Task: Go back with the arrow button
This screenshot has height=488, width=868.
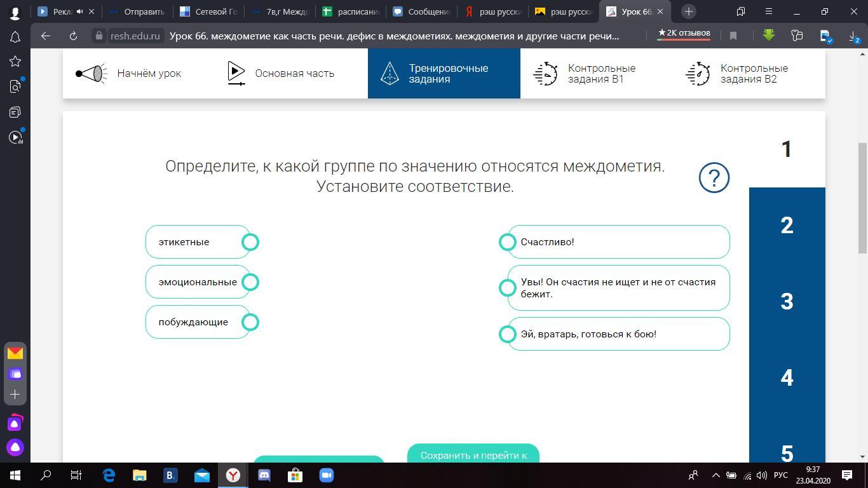Action: tap(45, 36)
